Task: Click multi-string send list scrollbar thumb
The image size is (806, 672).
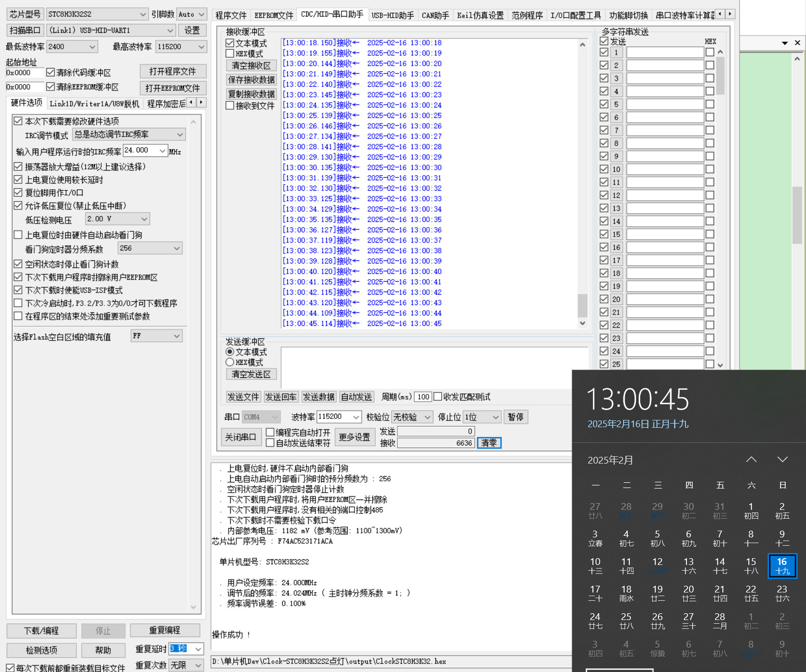Action: pyautogui.click(x=720, y=76)
